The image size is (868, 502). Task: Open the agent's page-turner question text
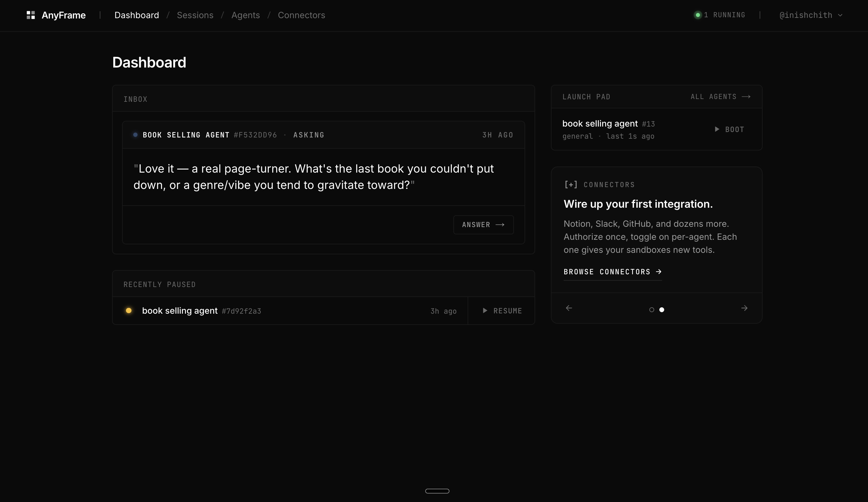click(x=313, y=177)
